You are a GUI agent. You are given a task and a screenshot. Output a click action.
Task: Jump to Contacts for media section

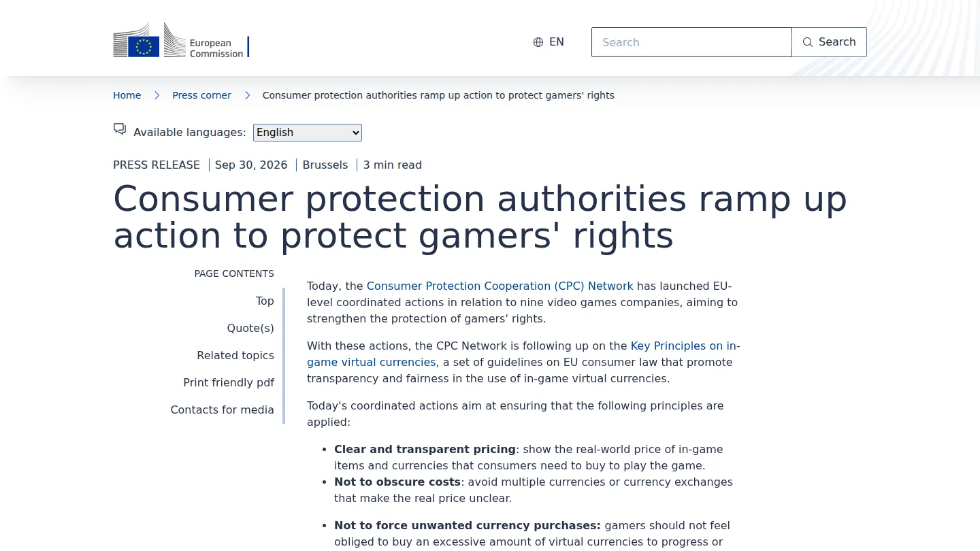(x=222, y=410)
